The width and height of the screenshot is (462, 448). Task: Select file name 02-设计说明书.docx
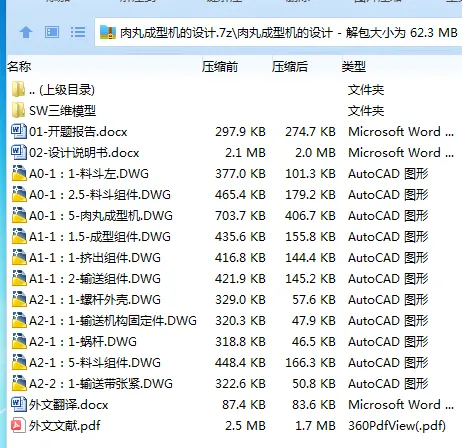[x=84, y=153]
